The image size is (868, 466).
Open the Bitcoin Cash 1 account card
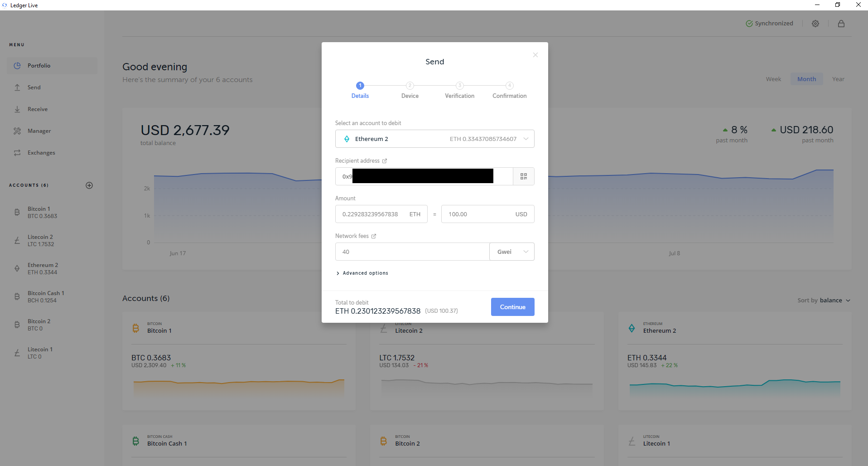click(239, 445)
